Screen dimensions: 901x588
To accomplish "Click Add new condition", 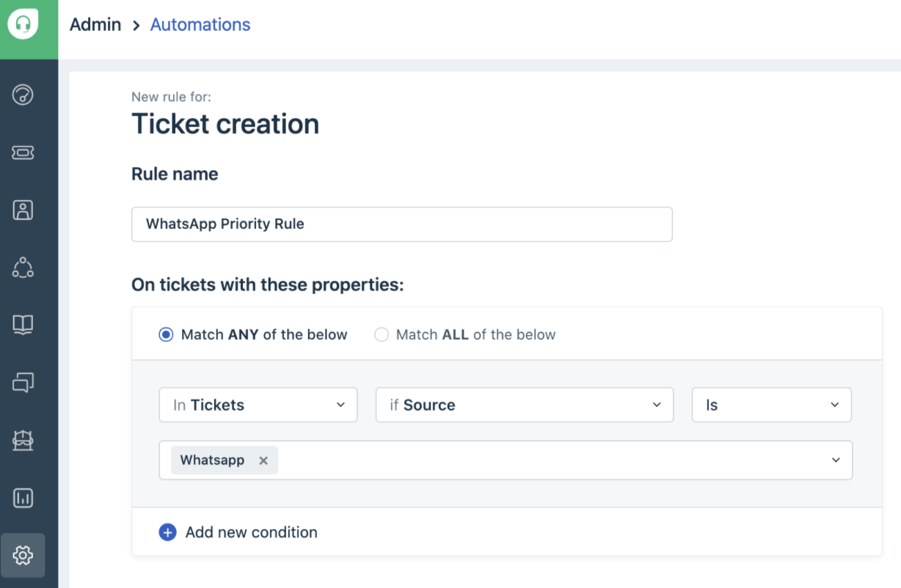I will click(x=251, y=532).
